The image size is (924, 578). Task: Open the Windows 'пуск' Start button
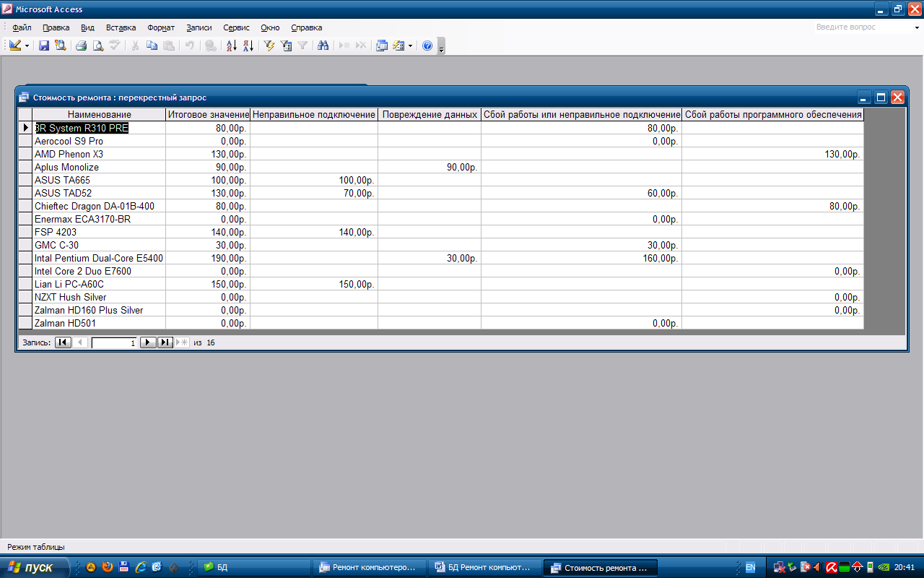pos(35,567)
